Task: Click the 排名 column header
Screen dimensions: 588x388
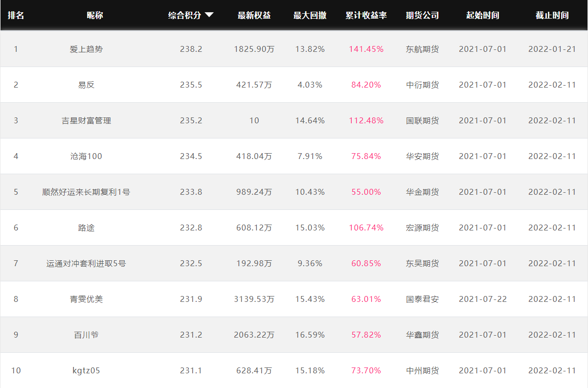Action: [x=16, y=15]
